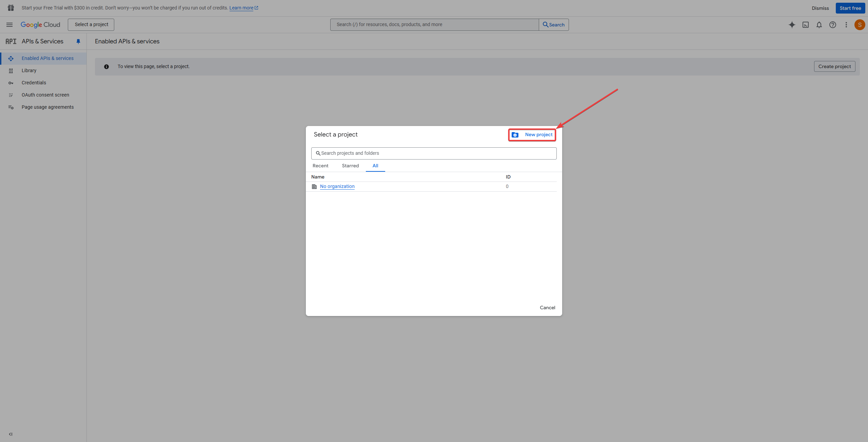Click the Enabled APIs & services icon
Viewport: 868px width, 442px height.
(x=11, y=58)
